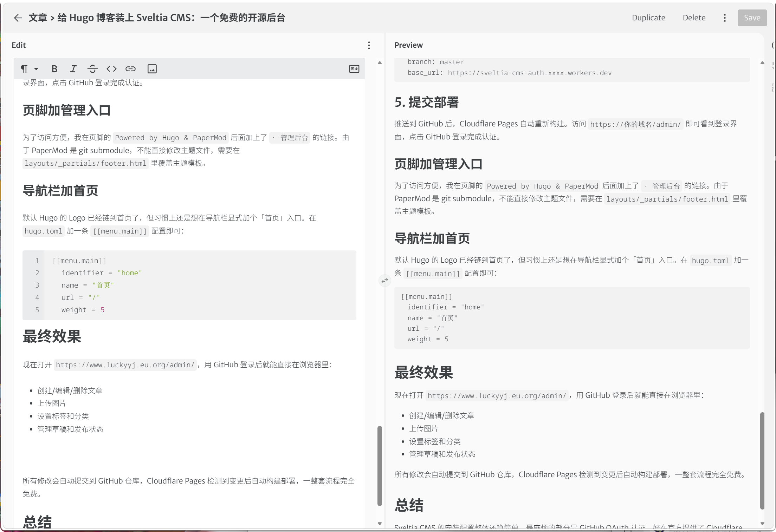The height and width of the screenshot is (532, 776).
Task: Click the admin URL inline code in editor
Action: tap(125, 365)
